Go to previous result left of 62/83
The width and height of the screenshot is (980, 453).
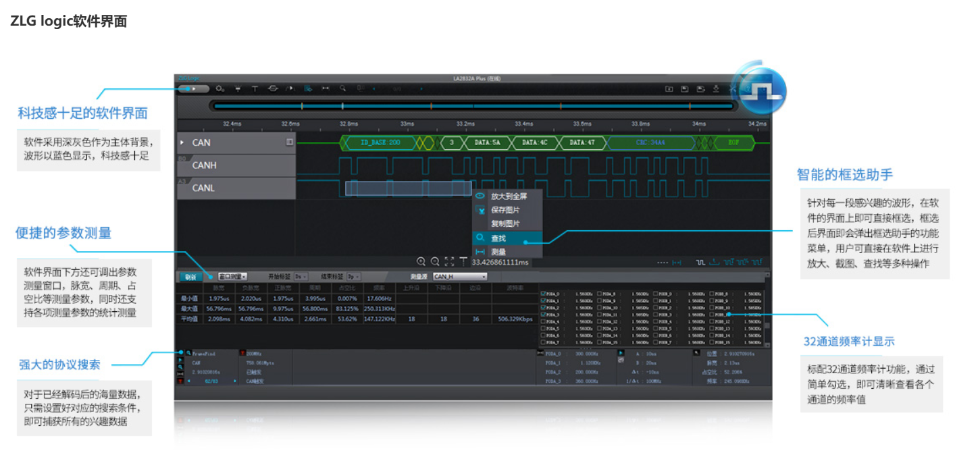188,381
